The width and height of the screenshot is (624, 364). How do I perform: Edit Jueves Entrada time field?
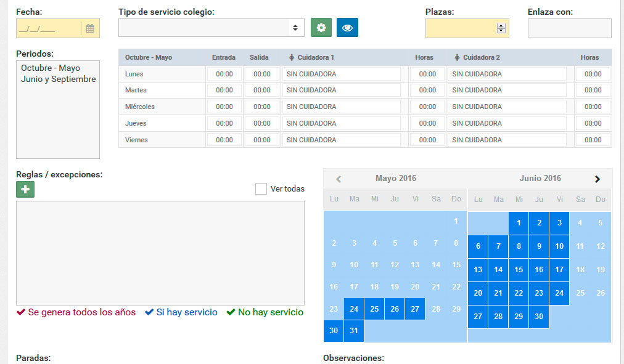pyautogui.click(x=224, y=123)
